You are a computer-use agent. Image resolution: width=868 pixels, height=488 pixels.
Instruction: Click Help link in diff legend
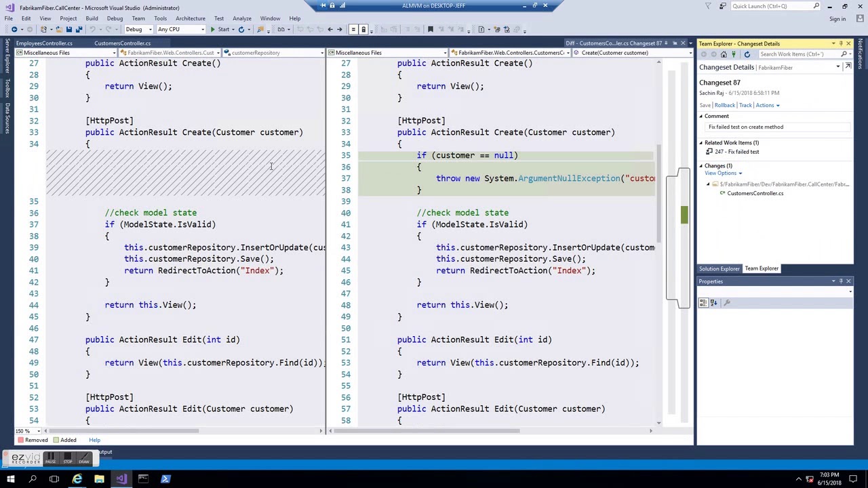(94, 441)
